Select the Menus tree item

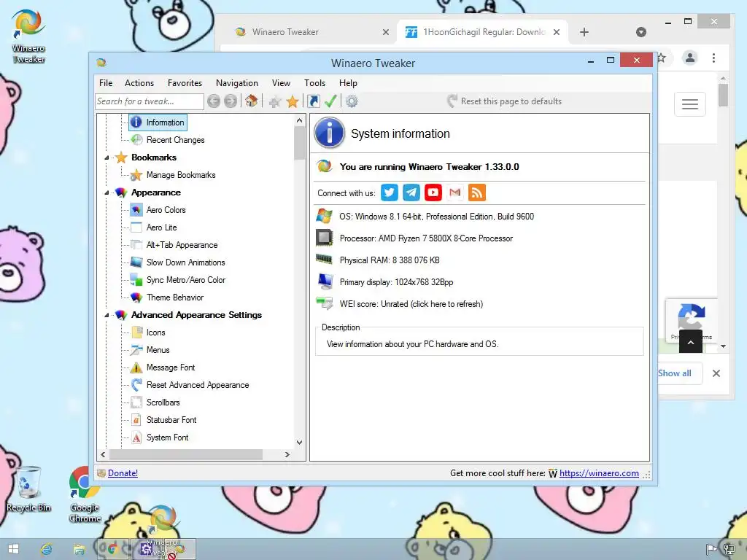[x=158, y=350]
